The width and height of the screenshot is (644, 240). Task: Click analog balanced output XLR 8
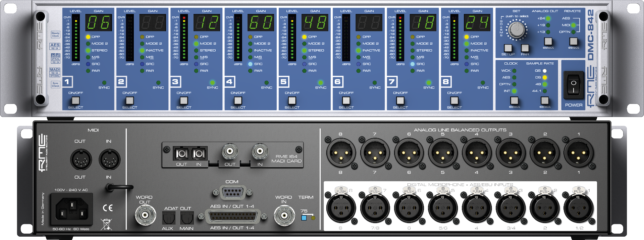[340, 153]
